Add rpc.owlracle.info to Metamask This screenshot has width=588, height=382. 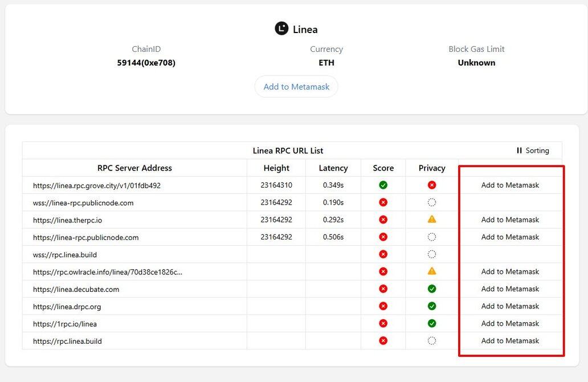pos(510,271)
